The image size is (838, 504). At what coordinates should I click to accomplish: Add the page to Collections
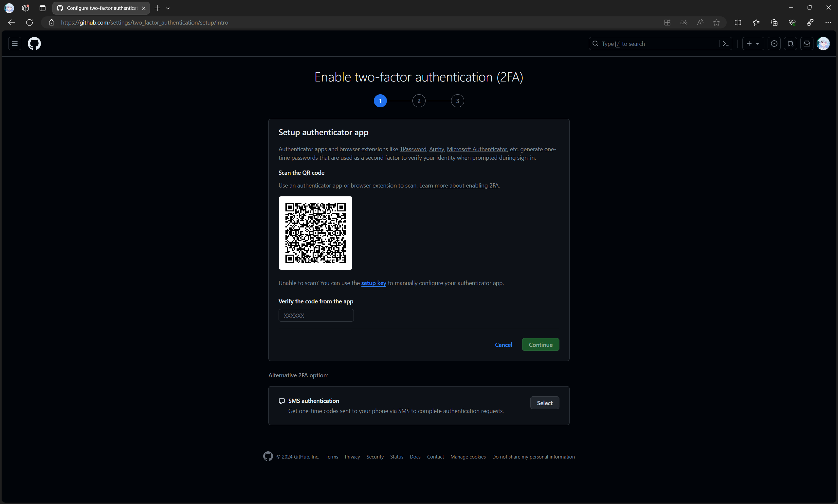(x=774, y=22)
